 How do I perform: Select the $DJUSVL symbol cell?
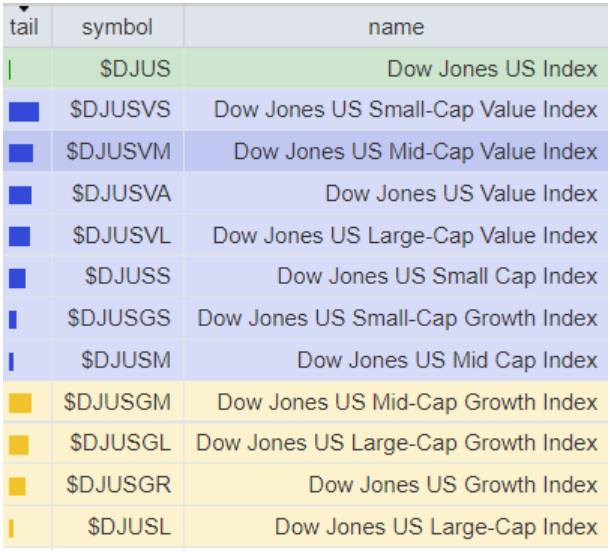tap(121, 236)
